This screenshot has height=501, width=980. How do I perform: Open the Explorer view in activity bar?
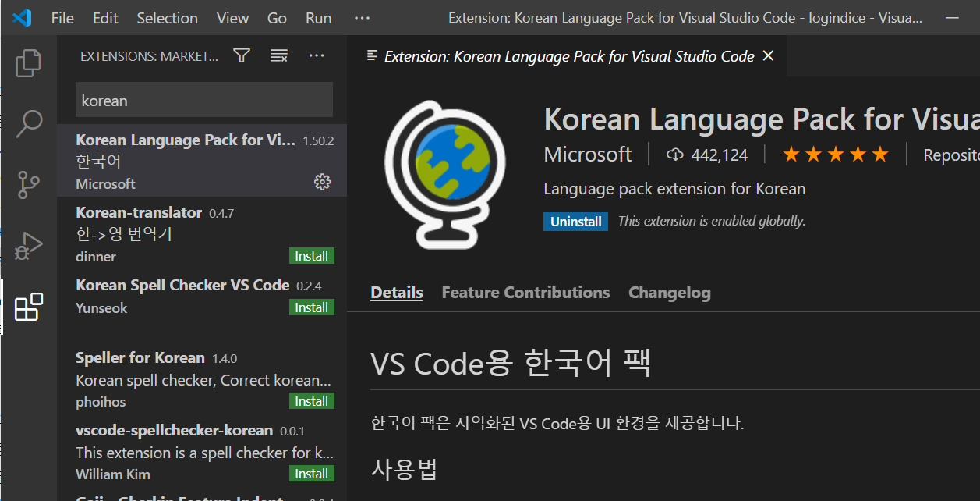[x=28, y=63]
